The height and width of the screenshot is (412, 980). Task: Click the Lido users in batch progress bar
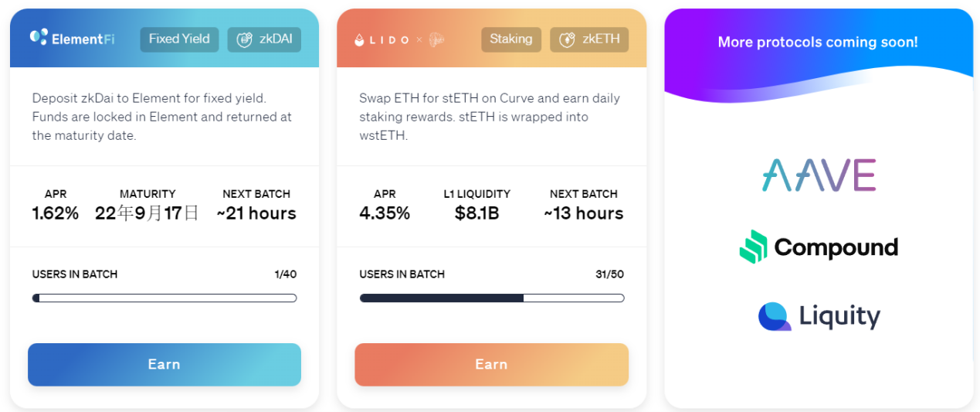[x=491, y=298]
